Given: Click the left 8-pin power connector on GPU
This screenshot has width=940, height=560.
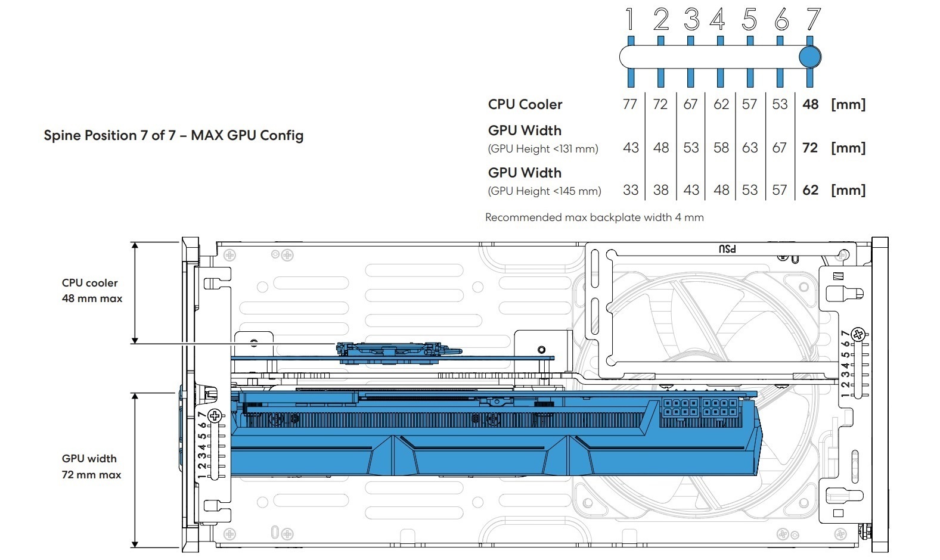Looking at the screenshot, I should 680,408.
